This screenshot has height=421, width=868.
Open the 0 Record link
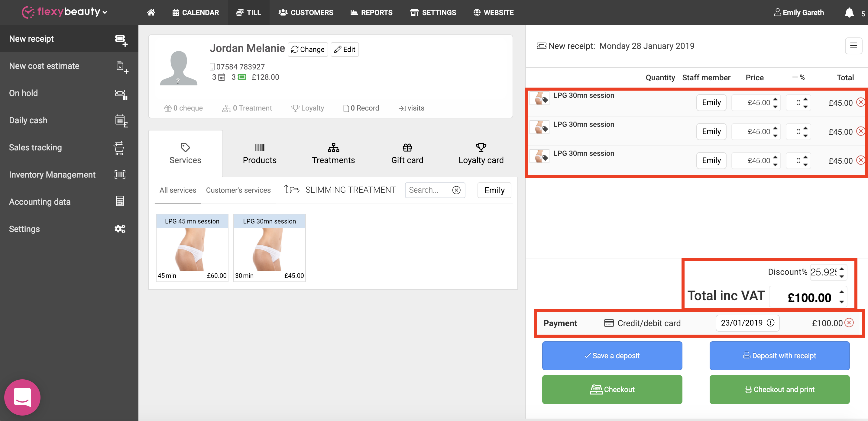click(361, 108)
